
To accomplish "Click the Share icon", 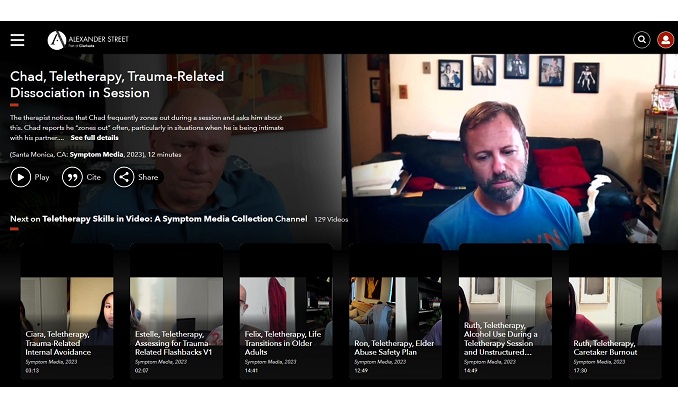I will coord(124,177).
